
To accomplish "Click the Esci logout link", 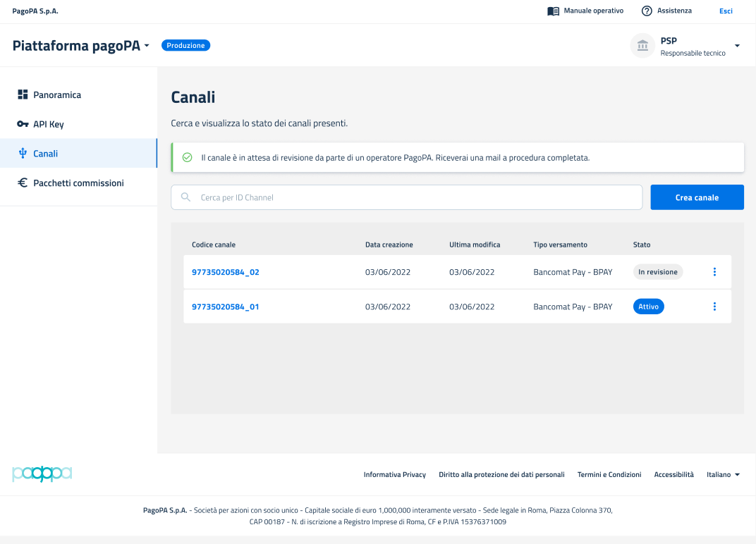I will click(x=726, y=11).
